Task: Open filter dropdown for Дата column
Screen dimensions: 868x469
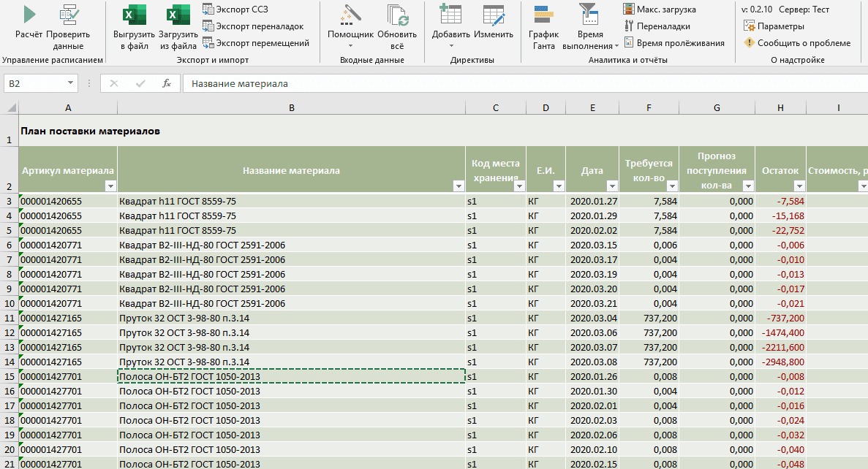Action: click(611, 186)
